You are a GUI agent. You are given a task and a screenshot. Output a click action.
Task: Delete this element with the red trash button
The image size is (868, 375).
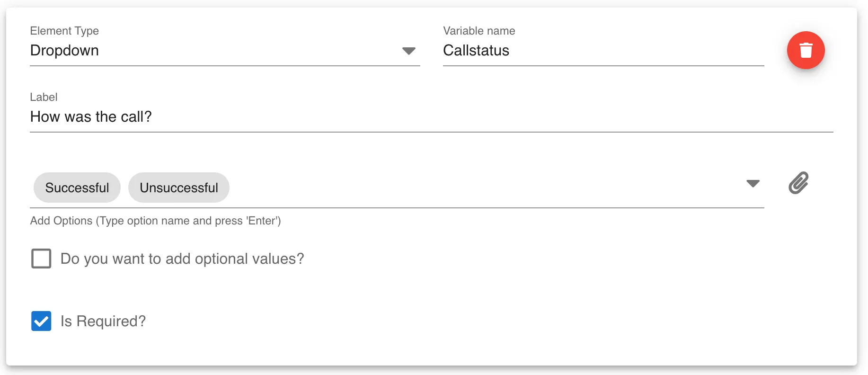(x=806, y=50)
